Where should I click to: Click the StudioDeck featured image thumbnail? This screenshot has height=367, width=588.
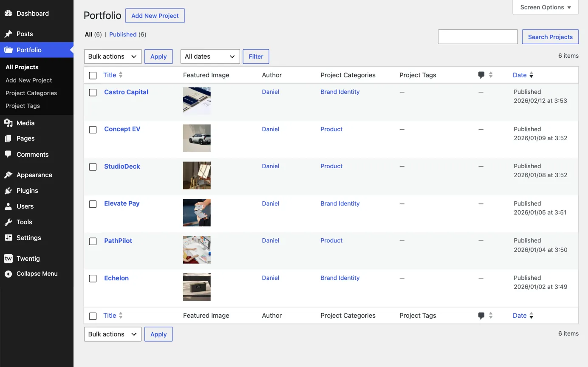(x=196, y=175)
